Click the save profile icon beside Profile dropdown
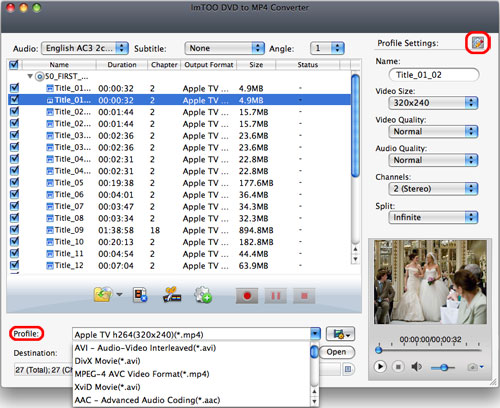 340,334
